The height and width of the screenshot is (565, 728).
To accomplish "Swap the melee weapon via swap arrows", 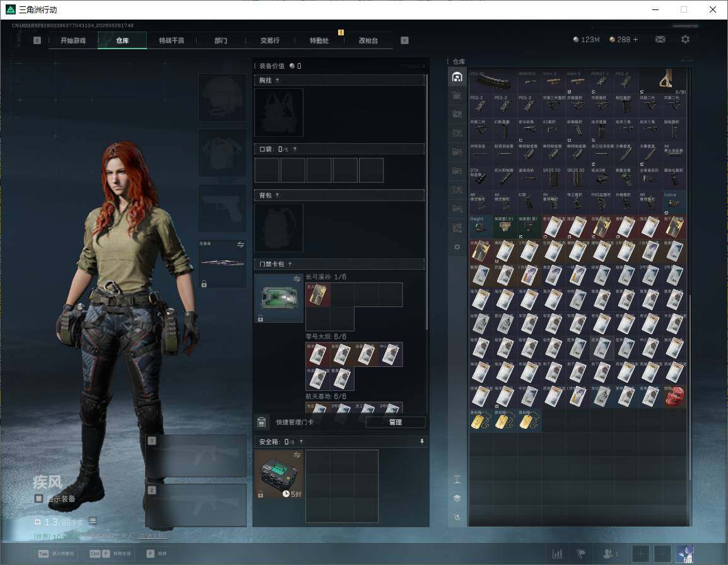I will (240, 245).
